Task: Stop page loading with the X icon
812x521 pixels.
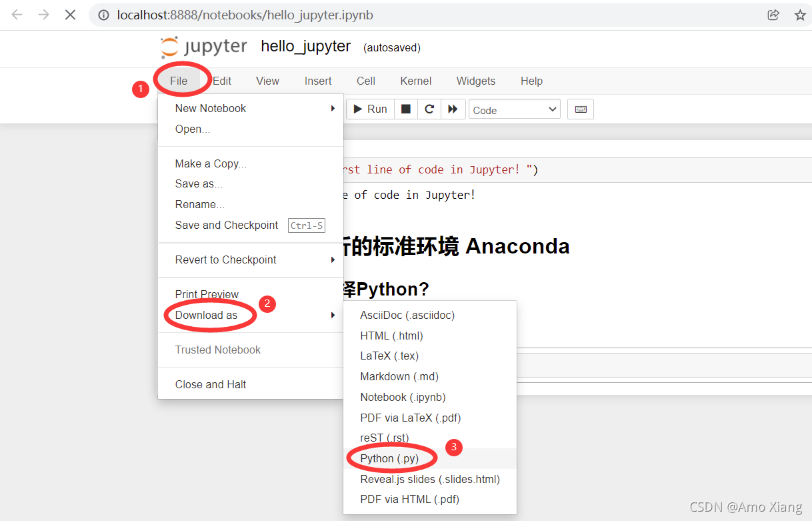Action: pyautogui.click(x=70, y=15)
